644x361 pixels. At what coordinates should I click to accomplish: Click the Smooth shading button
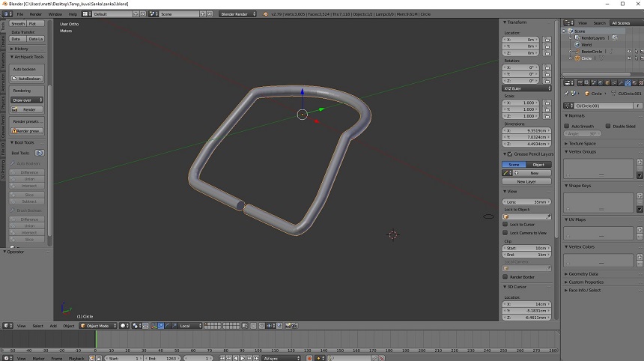(18, 24)
